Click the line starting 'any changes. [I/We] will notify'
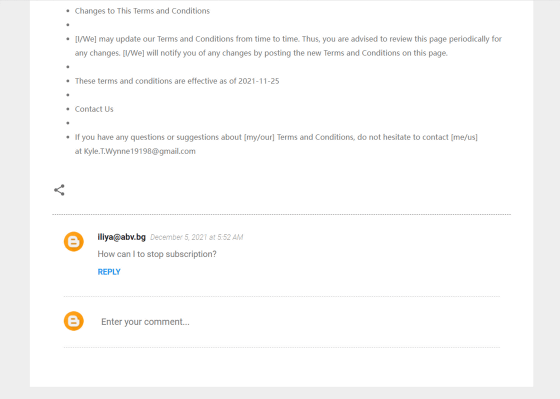Image resolution: width=560 pixels, height=399 pixels. pyautogui.click(x=261, y=53)
